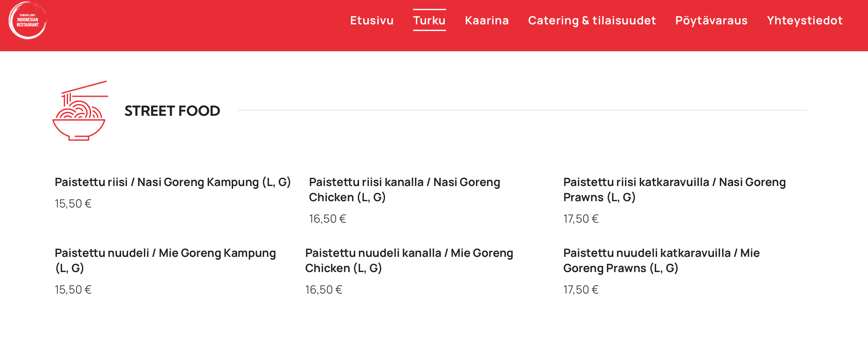Viewport: 868px width, 360px height.
Task: Open Catering & tilaisuudet page
Action: pos(592,20)
